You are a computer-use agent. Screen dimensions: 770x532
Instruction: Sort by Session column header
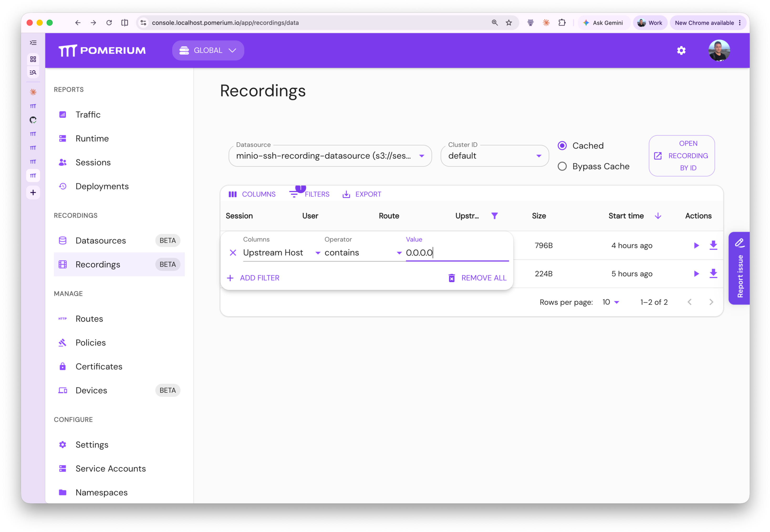[x=239, y=216]
